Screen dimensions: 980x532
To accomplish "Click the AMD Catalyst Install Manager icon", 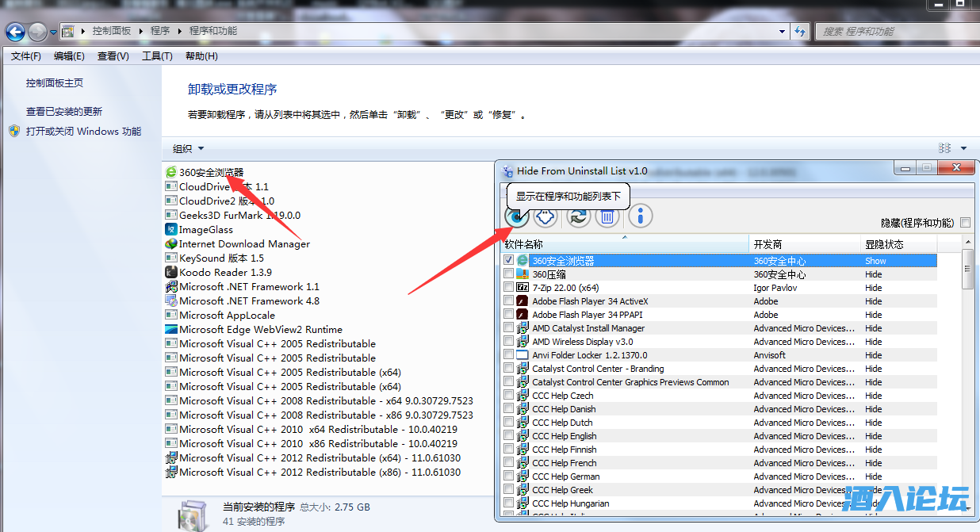I will coord(523,328).
